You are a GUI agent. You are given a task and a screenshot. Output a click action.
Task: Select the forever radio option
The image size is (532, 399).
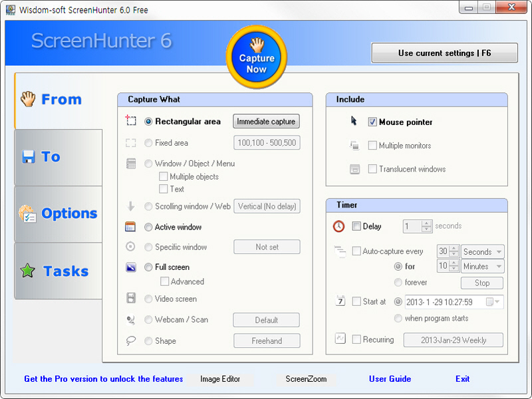[x=398, y=282]
